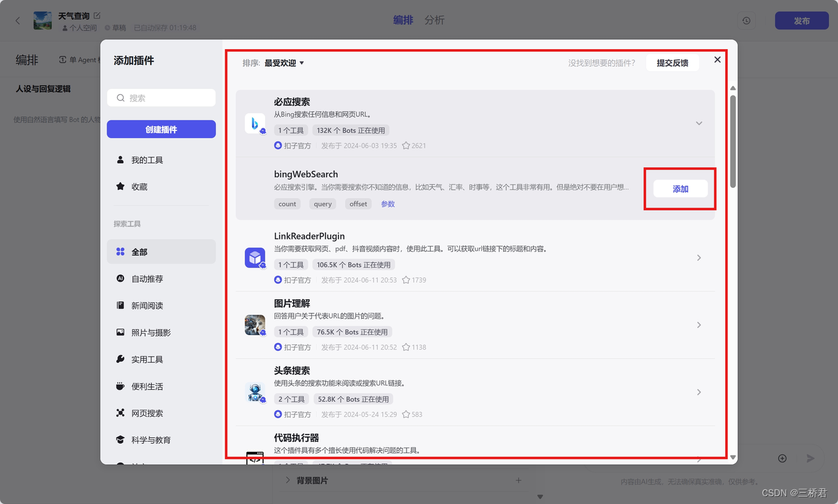Viewport: 838px width, 504px height.
Task: Click the 2 个工具 badge under 头条搜索
Action: click(291, 399)
